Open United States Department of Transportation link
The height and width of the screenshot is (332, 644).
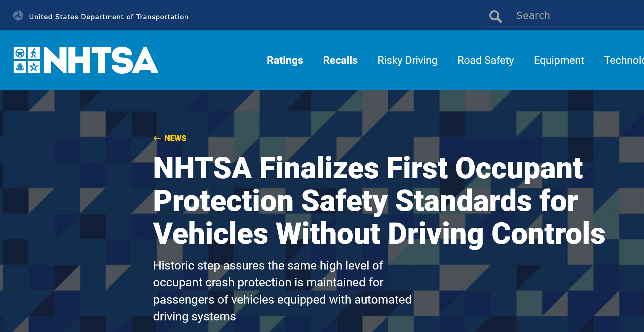click(108, 17)
